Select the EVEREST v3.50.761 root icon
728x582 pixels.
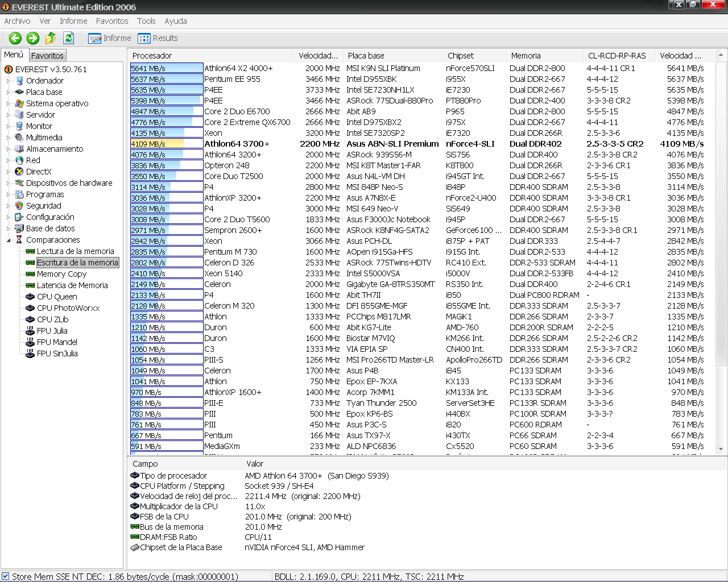click(x=9, y=69)
